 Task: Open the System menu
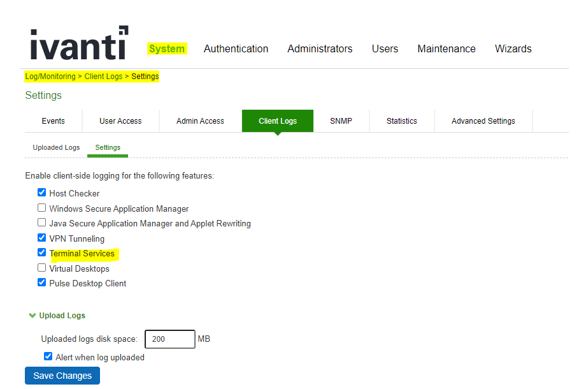tap(166, 48)
